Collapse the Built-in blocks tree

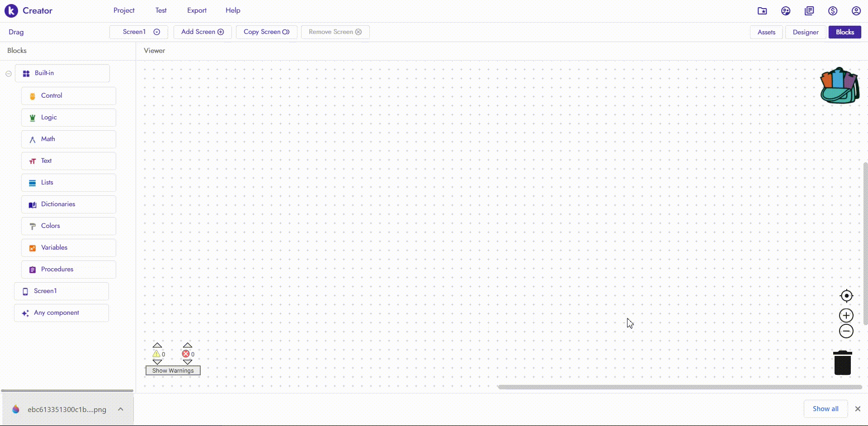[x=9, y=73]
